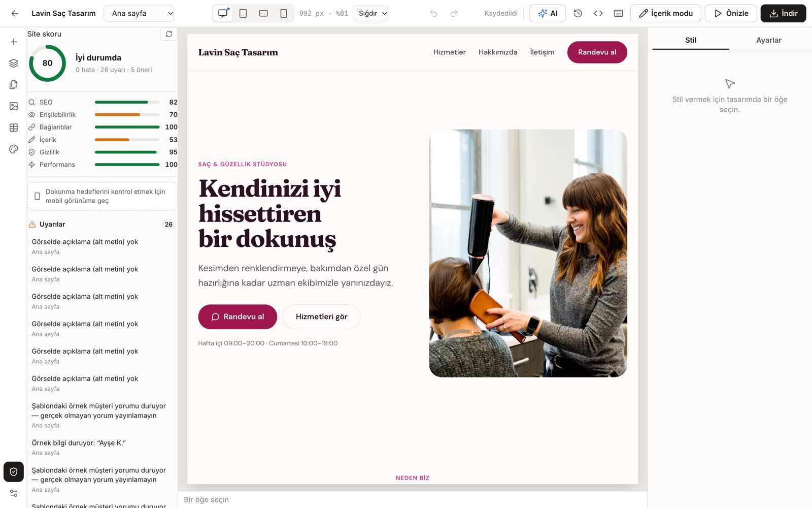
Task: Switch to desktop viewport
Action: (x=223, y=13)
